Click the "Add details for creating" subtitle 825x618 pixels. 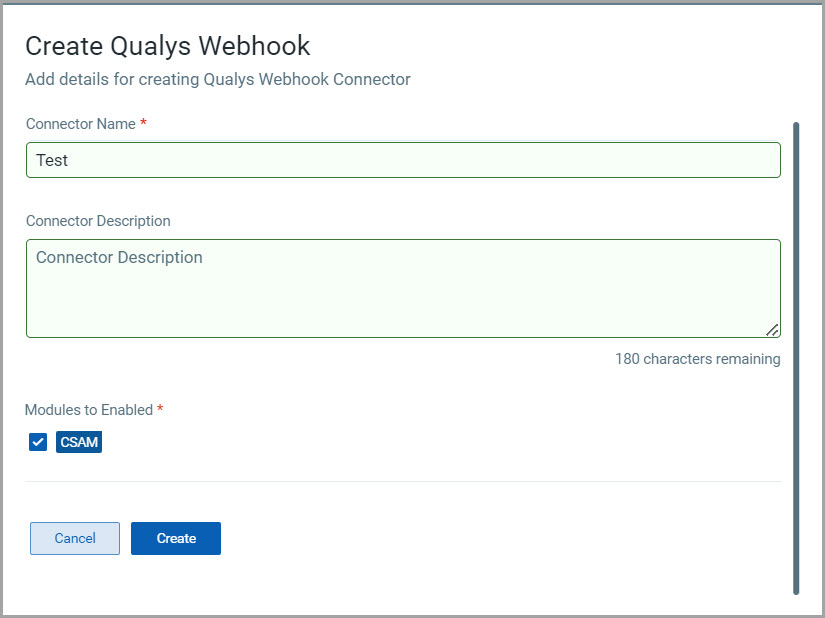[x=218, y=79]
